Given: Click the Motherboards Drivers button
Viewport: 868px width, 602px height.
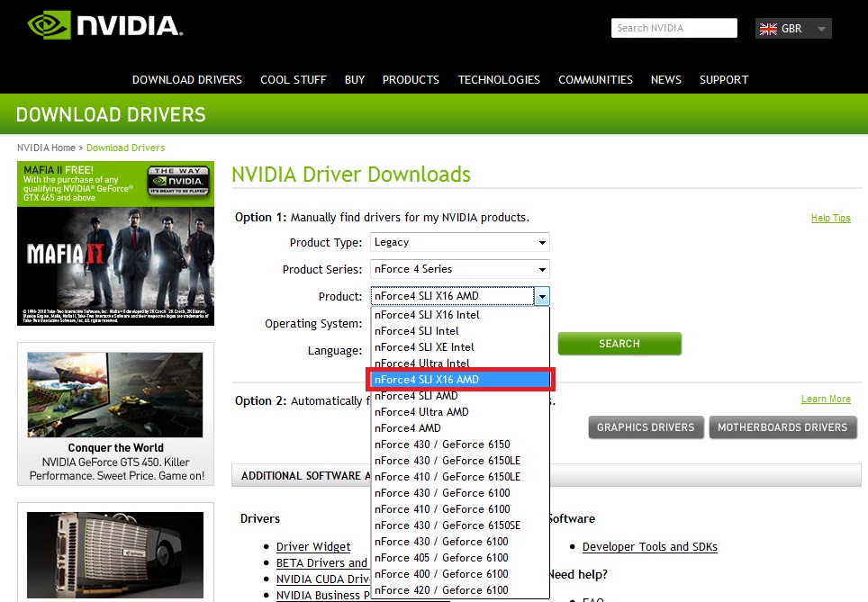Looking at the screenshot, I should click(782, 427).
